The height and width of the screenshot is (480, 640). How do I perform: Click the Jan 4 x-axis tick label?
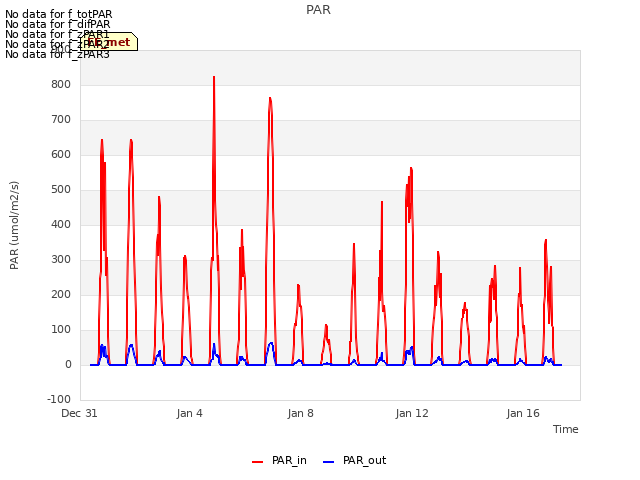[190, 413]
